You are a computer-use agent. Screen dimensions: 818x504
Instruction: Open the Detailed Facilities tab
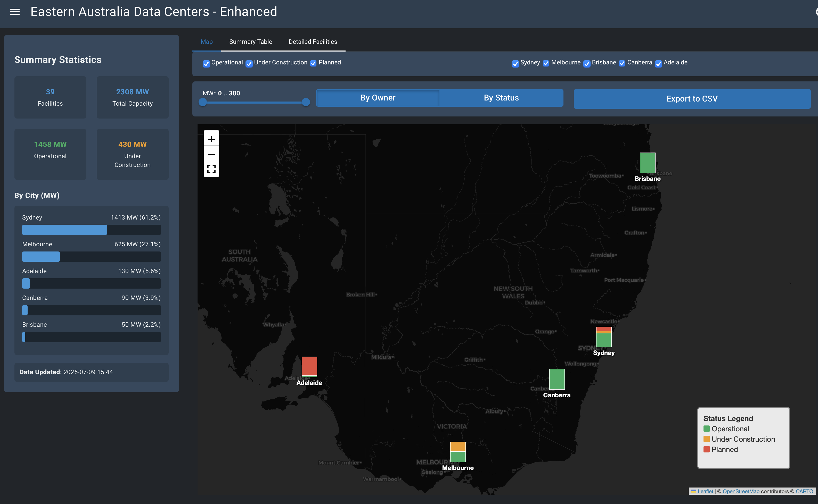313,42
